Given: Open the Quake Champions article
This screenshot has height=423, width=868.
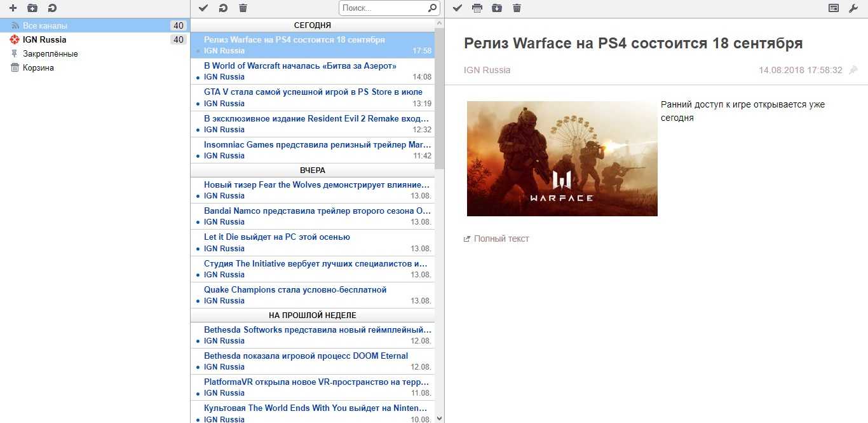Looking at the screenshot, I should (295, 290).
